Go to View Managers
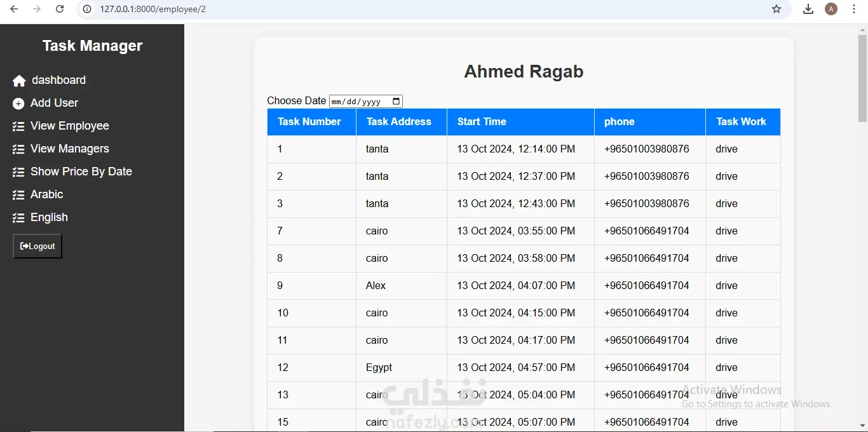Screen dimensions: 868x432 (x=70, y=149)
